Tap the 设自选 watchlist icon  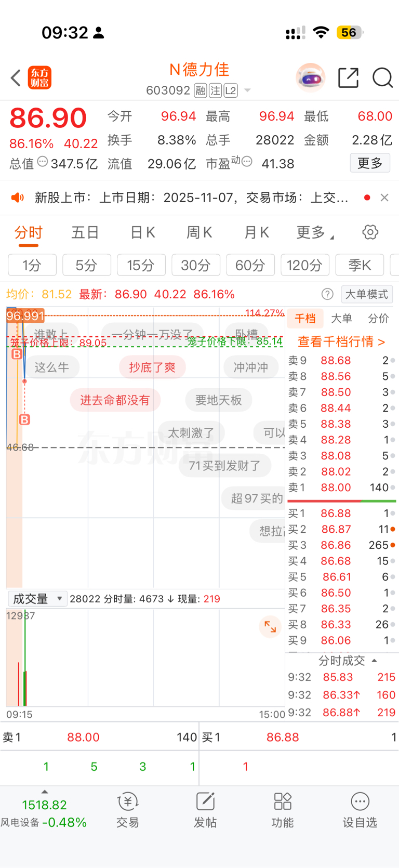(x=360, y=810)
